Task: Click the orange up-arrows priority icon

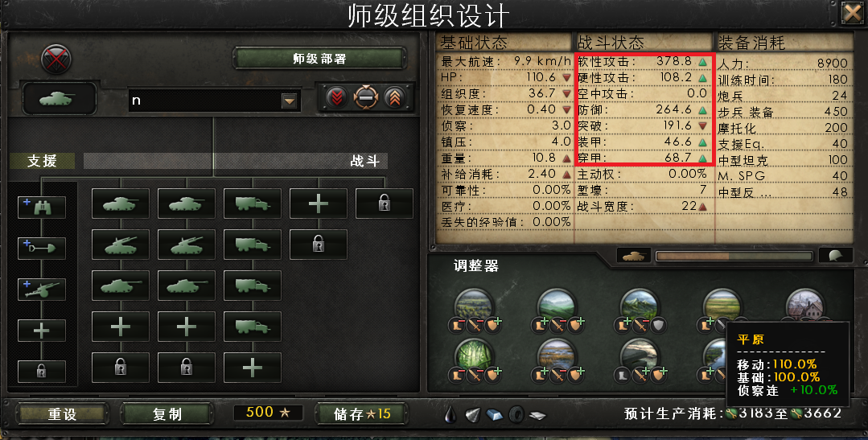Action: (x=395, y=98)
